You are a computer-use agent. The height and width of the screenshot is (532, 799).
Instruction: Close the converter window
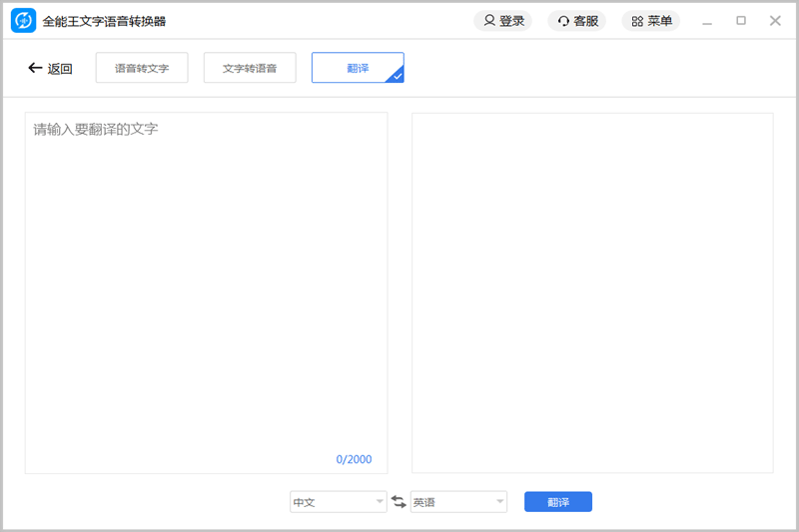coord(775,21)
